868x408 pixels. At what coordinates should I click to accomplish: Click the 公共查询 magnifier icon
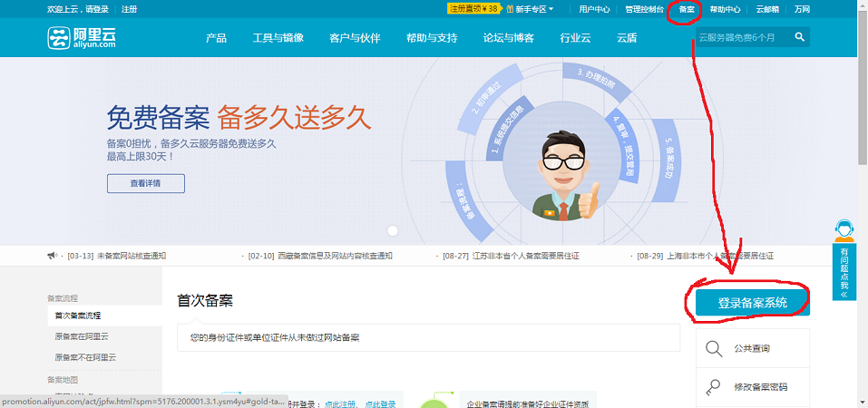(x=715, y=348)
